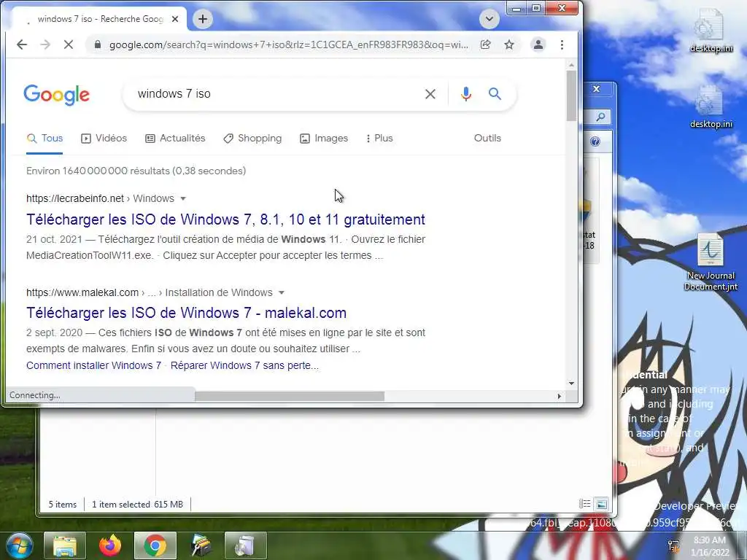The image size is (747, 560).
Task: Open File Explorer from the taskbar
Action: [65, 545]
